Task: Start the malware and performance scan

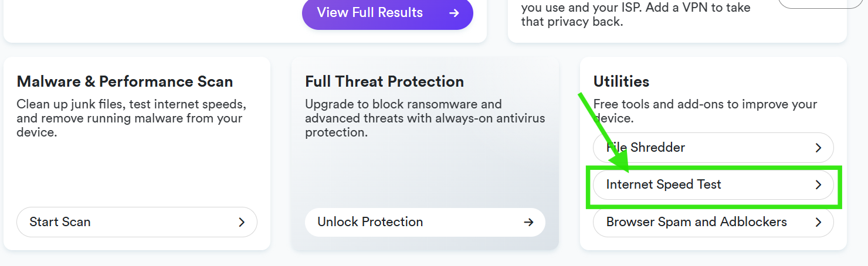Action: [x=137, y=222]
